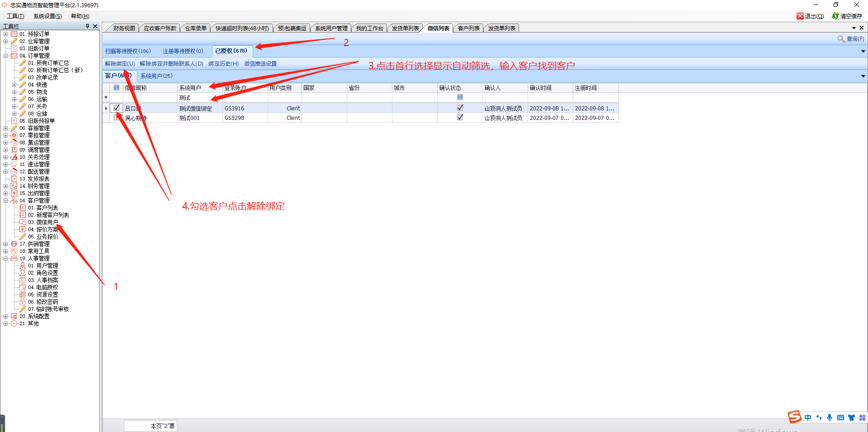Click the magnifier 查询 search icon
This screenshot has height=432, width=868.
pyautogui.click(x=841, y=39)
